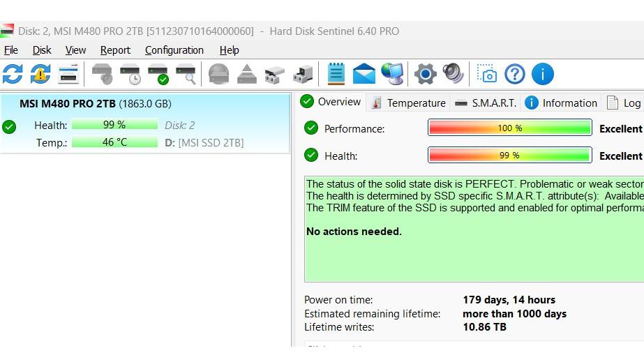
Task: Switch to the Temperature tab
Action: (408, 103)
